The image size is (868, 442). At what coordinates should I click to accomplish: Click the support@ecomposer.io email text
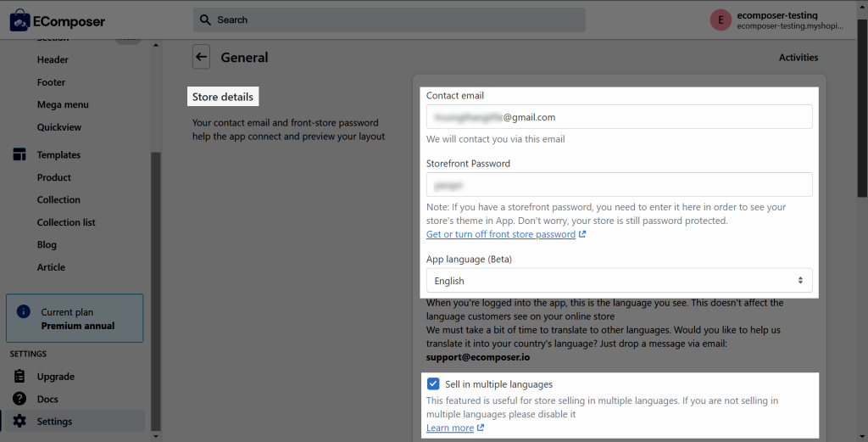pos(478,357)
